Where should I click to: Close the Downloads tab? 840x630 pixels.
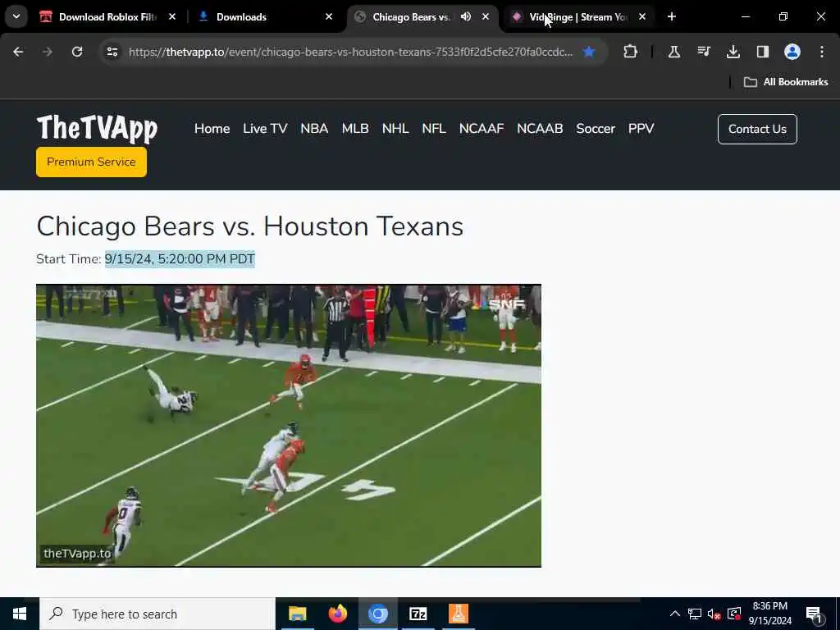point(329,17)
